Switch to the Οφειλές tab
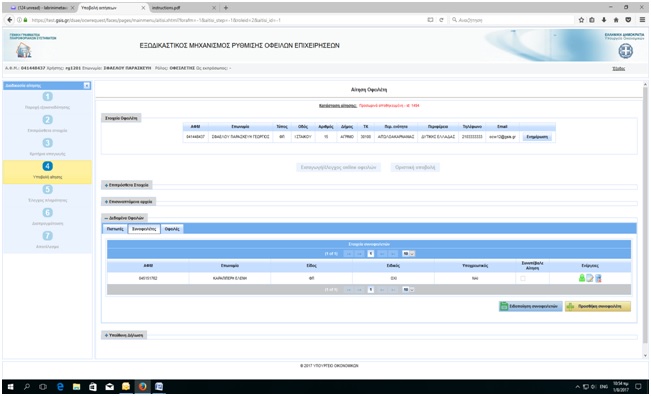This screenshot has height=396, width=651. pyautogui.click(x=172, y=229)
